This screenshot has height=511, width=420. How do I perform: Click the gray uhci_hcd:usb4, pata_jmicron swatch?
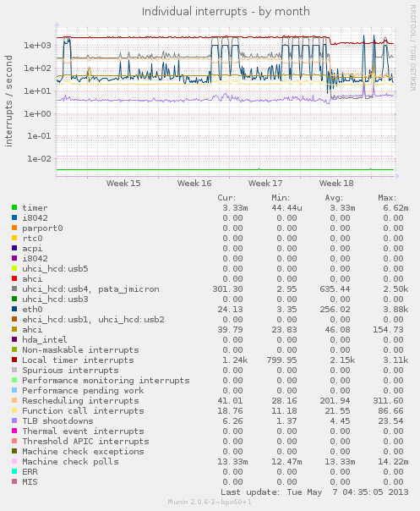(x=14, y=288)
